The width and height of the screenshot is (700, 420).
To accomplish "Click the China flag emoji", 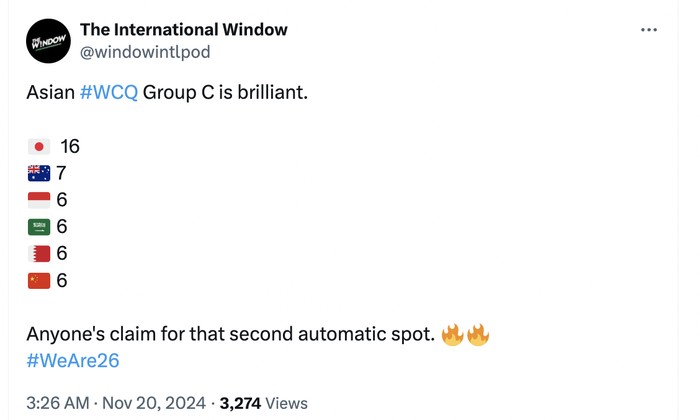I will coord(39,281).
